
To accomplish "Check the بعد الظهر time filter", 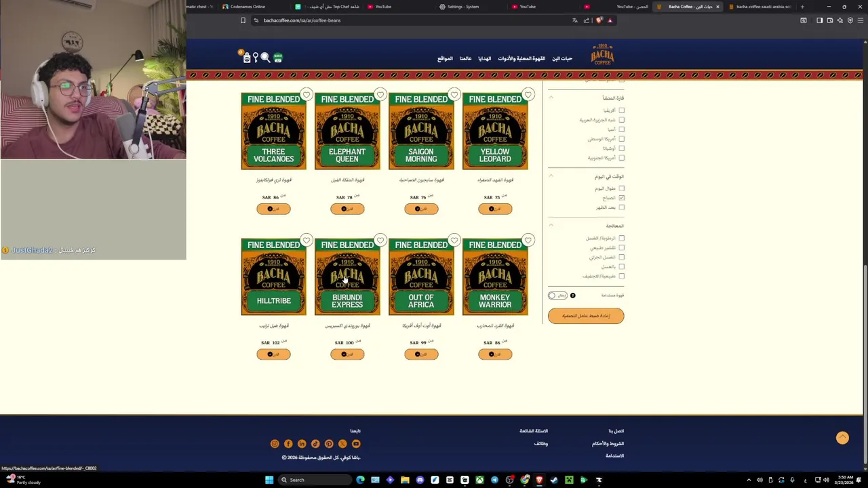I will tap(621, 207).
